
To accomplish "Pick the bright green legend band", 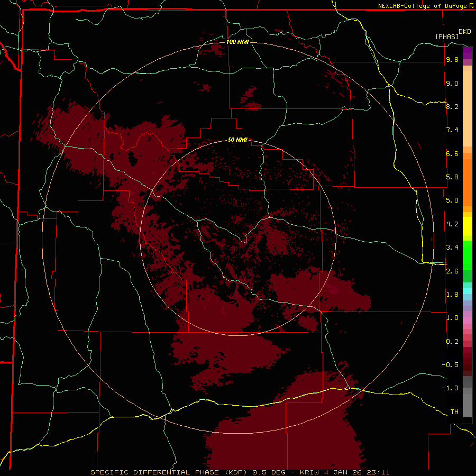I will click(467, 255).
